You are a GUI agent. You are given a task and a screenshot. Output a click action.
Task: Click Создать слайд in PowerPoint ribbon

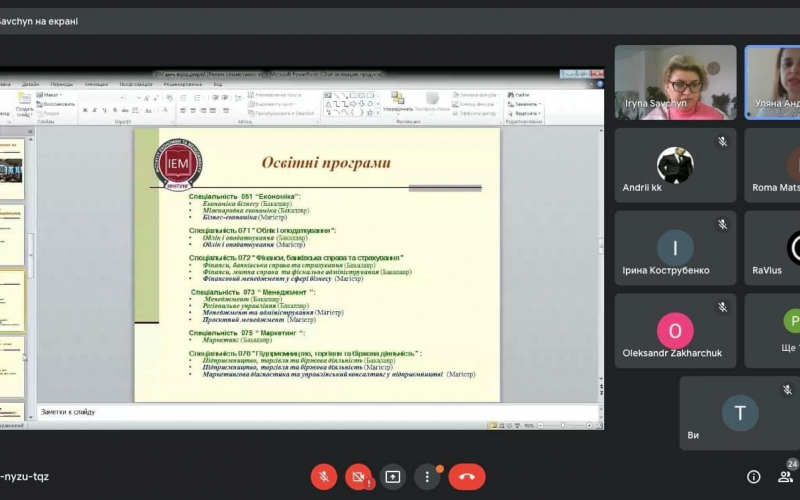tap(24, 105)
